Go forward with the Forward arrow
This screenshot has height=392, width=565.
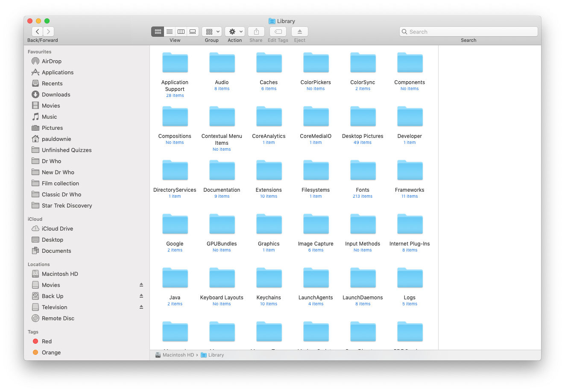49,32
